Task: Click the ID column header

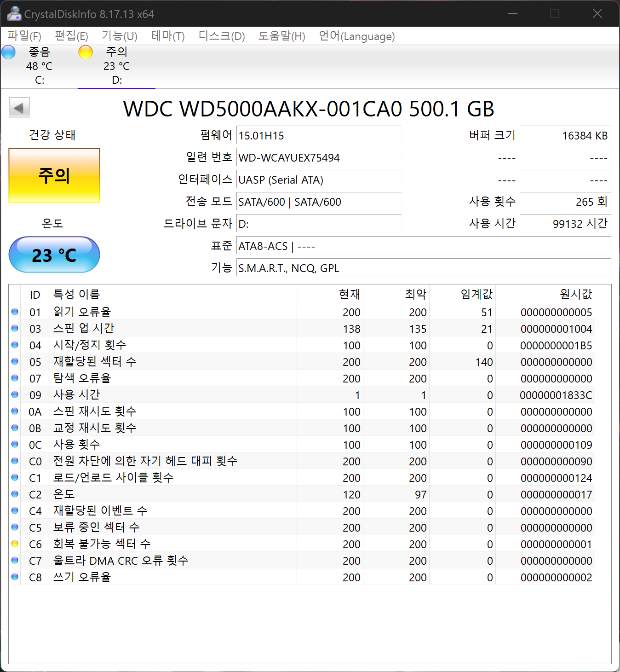Action: [35, 295]
